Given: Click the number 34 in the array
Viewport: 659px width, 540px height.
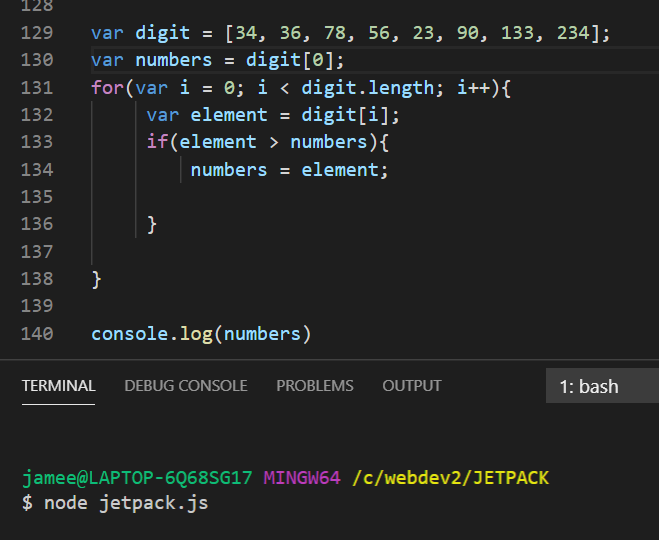Looking at the screenshot, I should tap(246, 33).
